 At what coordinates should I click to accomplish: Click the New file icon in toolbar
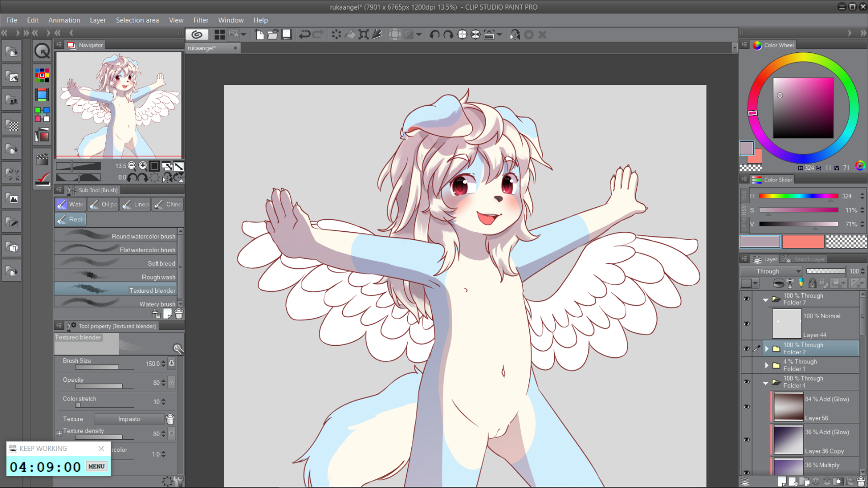tap(260, 35)
